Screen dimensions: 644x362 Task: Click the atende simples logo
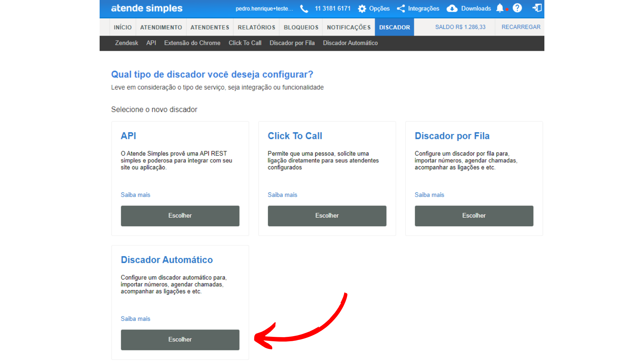tap(147, 8)
